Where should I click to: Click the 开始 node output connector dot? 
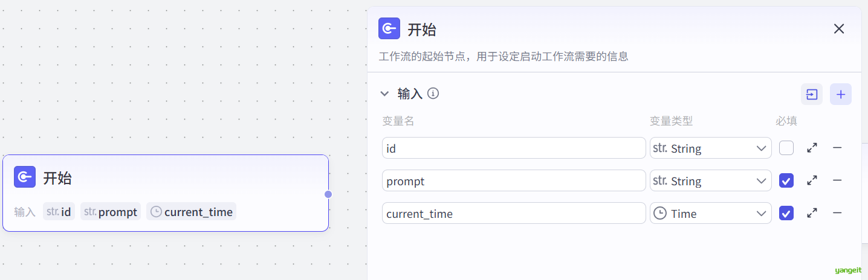point(328,194)
